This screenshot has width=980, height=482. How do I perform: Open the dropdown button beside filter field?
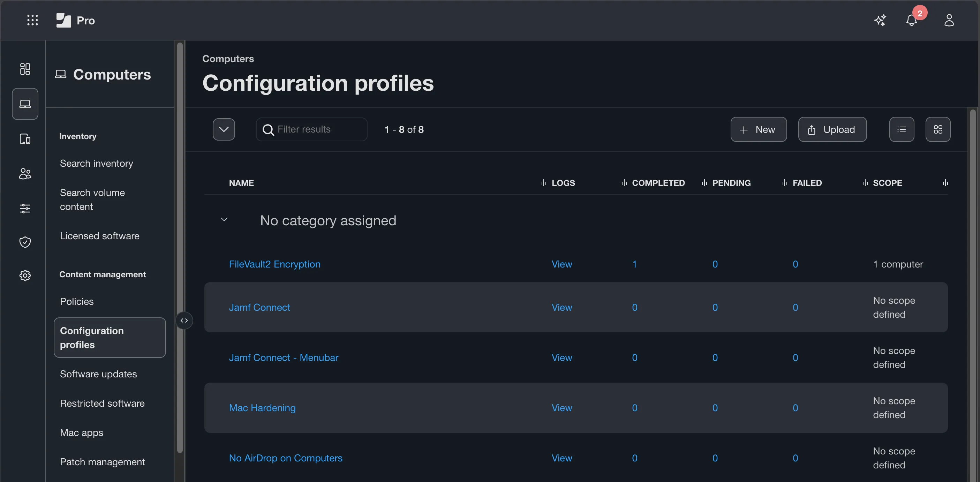click(x=224, y=129)
